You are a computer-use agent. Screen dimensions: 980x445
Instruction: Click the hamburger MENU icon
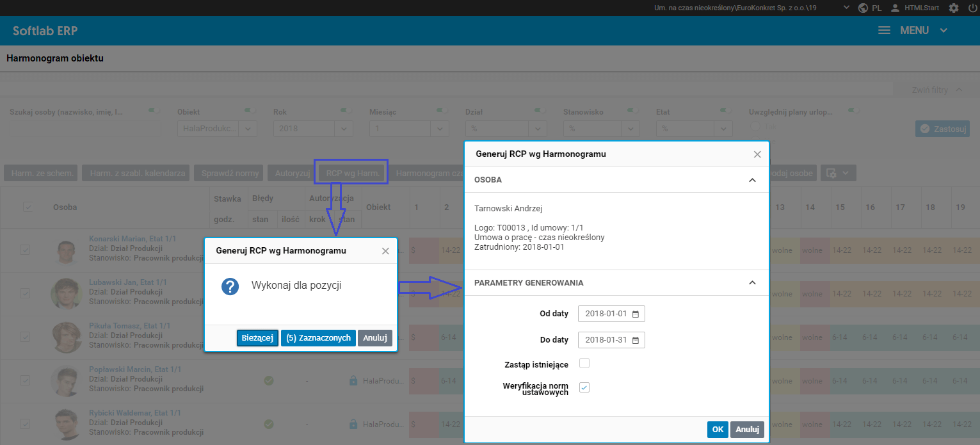pos(884,30)
